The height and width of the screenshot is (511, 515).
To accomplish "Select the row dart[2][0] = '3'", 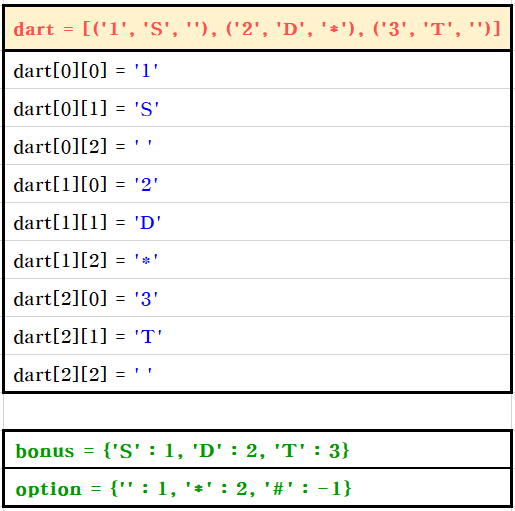I will click(x=257, y=298).
